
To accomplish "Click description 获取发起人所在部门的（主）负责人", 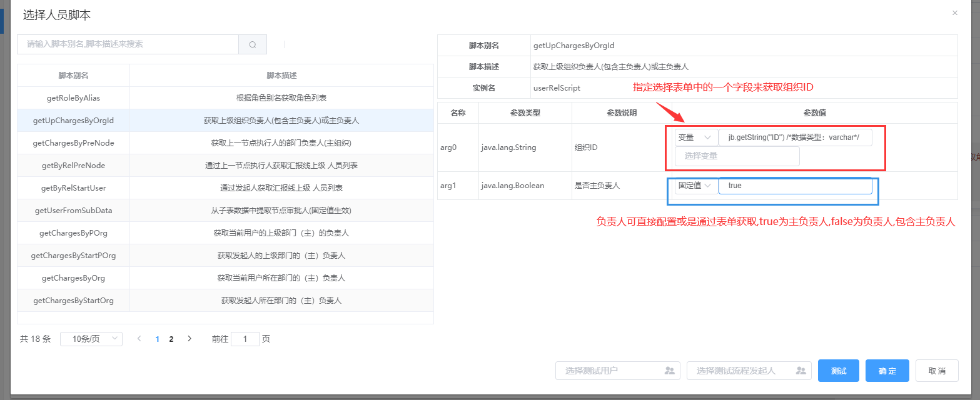I will coord(281,301).
